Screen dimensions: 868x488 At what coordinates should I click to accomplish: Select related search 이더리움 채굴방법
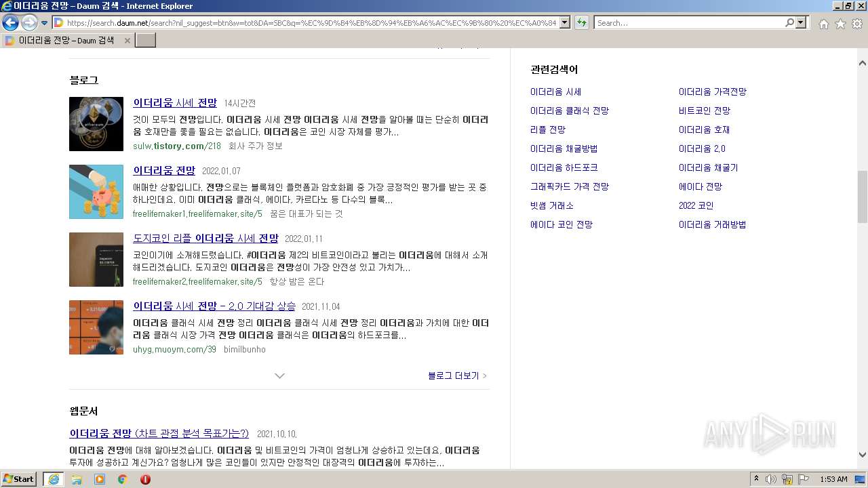click(x=564, y=148)
